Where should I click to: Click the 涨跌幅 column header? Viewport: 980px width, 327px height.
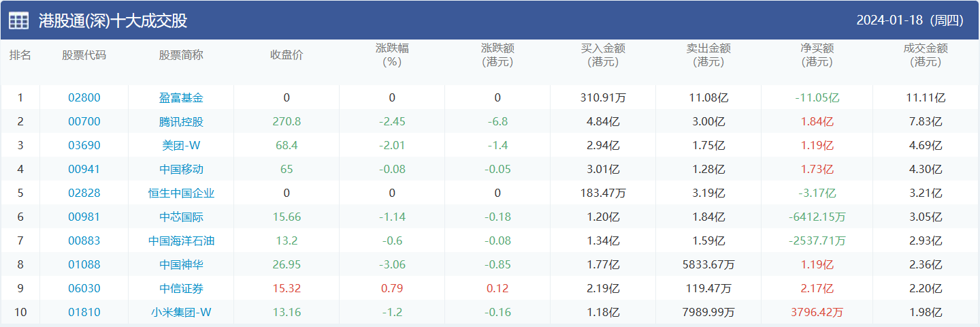click(392, 55)
